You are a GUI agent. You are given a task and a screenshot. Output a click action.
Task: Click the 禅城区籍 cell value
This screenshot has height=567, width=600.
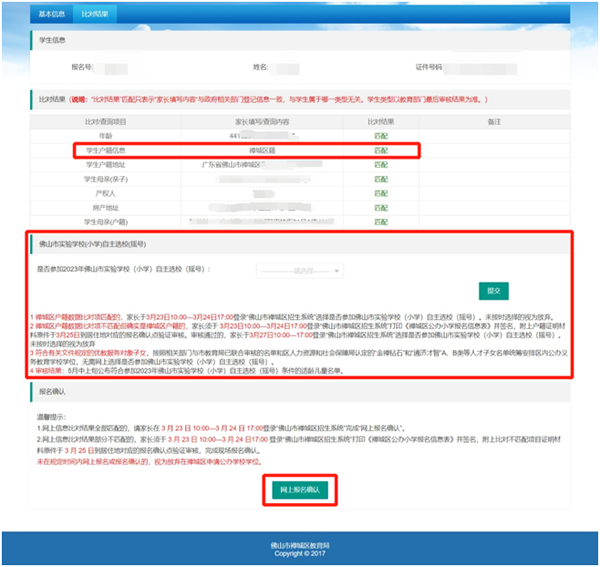coord(262,150)
